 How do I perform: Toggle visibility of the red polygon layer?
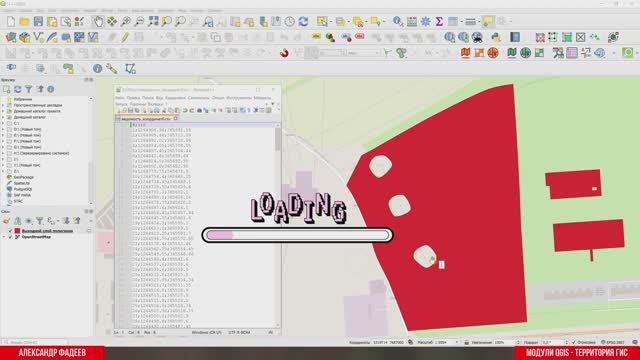(x=11, y=231)
